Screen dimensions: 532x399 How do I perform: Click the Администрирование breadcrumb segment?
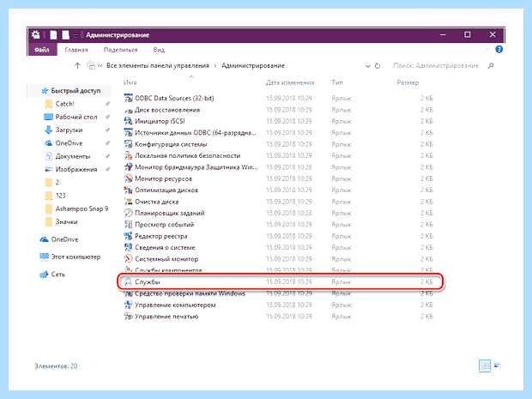click(x=253, y=66)
